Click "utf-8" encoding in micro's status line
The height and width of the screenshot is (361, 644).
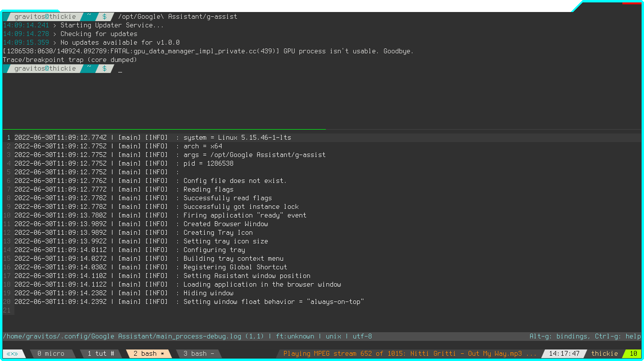362,337
